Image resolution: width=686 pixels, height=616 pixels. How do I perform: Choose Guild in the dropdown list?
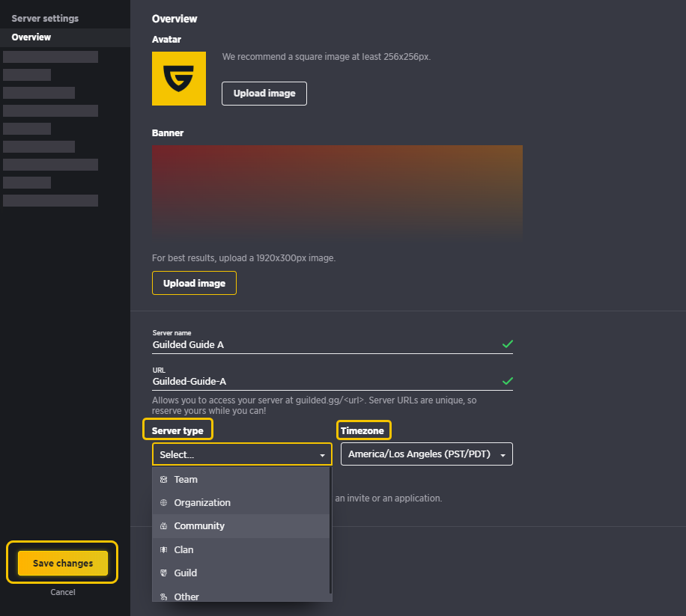coord(241,573)
